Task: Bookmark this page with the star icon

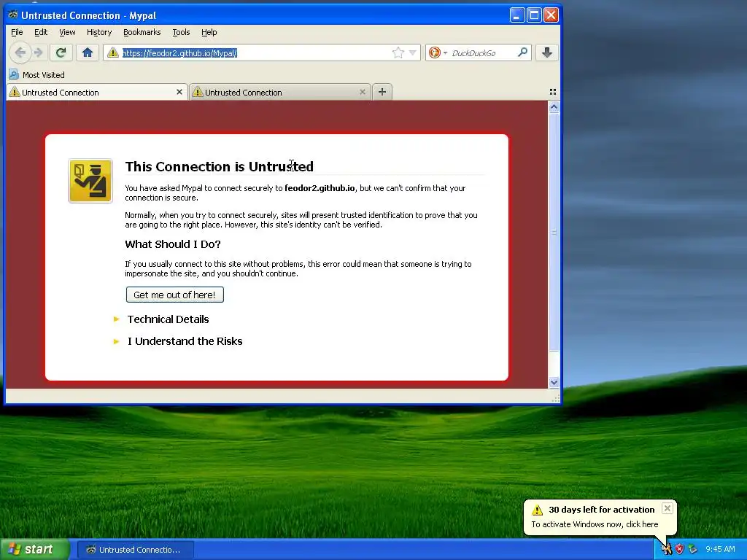Action: [398, 52]
